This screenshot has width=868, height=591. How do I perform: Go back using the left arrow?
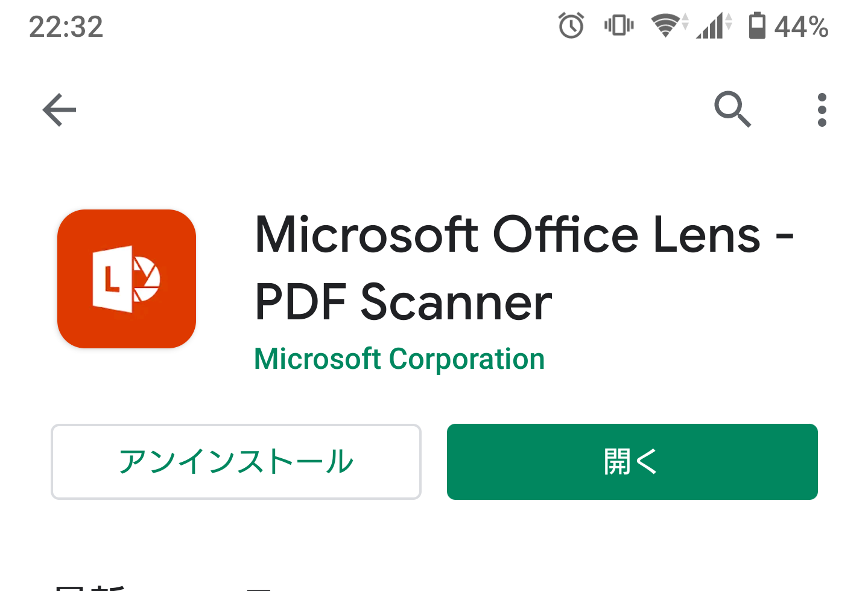coord(59,110)
